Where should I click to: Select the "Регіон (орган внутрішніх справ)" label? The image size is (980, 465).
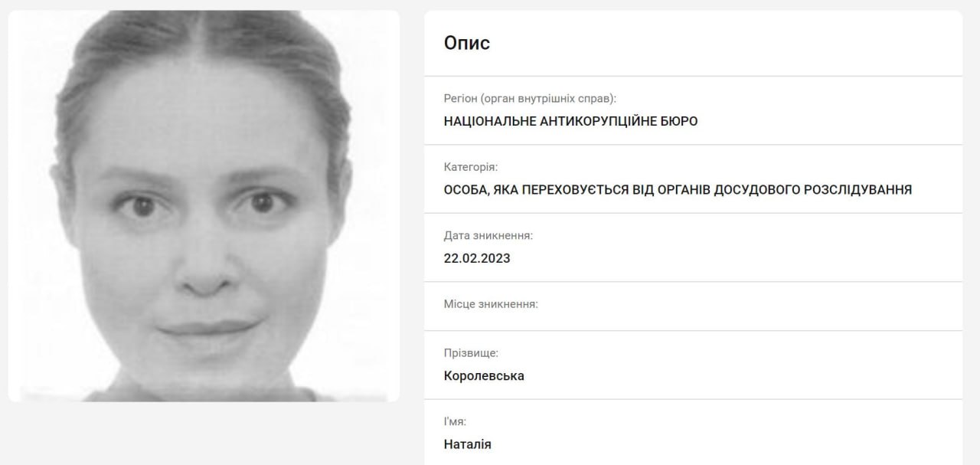(530, 99)
